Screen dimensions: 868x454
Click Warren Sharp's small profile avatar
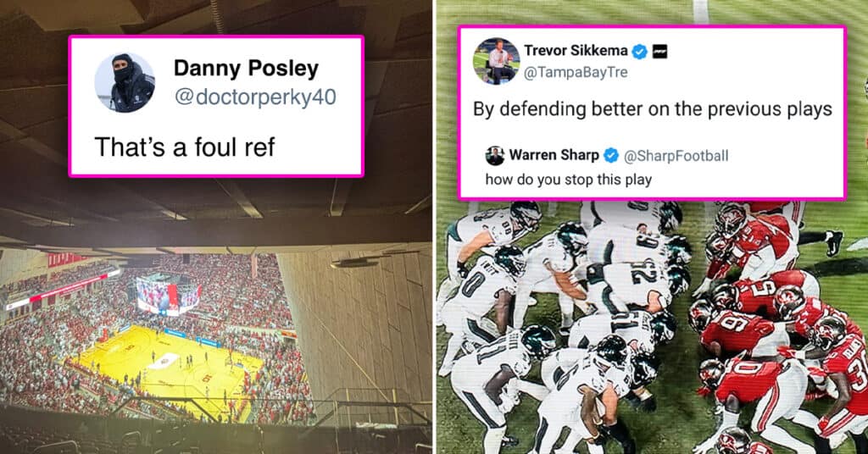tap(495, 156)
